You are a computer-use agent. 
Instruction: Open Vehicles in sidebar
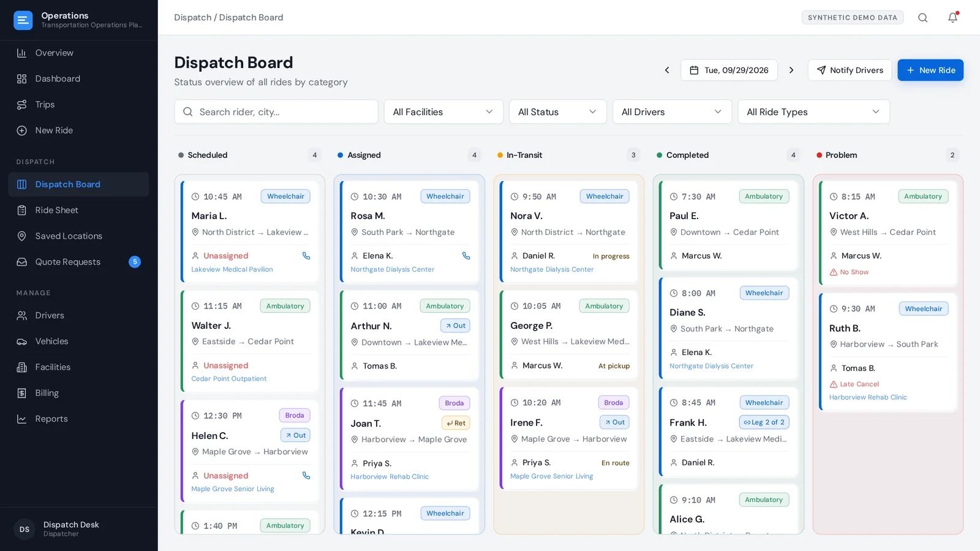tap(78, 342)
